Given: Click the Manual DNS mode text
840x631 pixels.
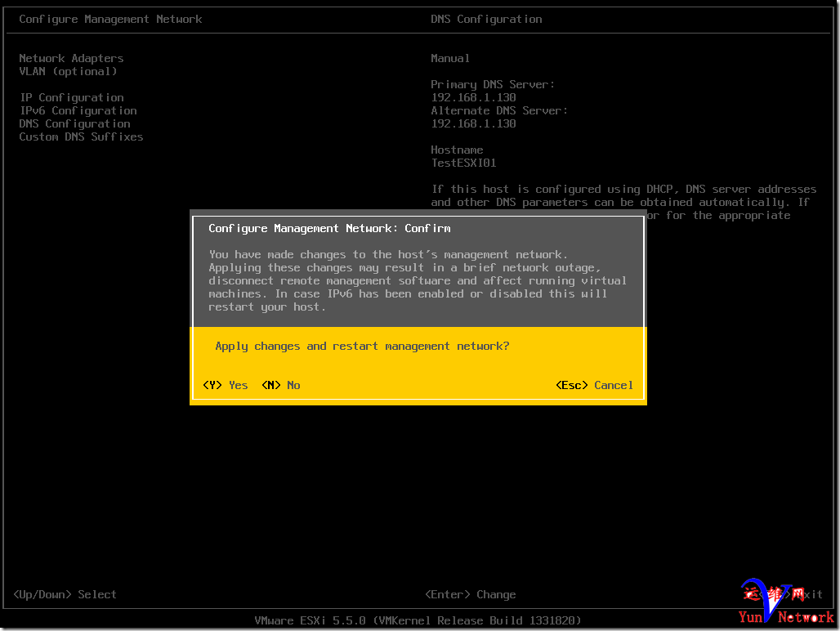Looking at the screenshot, I should [x=450, y=58].
